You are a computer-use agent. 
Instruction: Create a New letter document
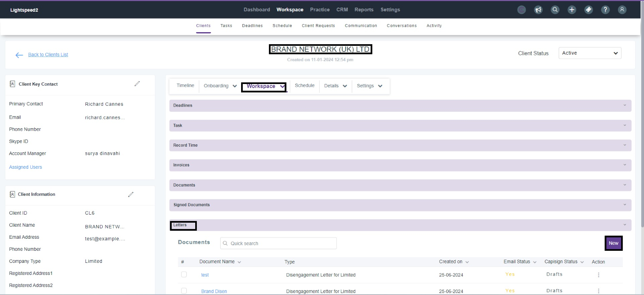coord(613,243)
